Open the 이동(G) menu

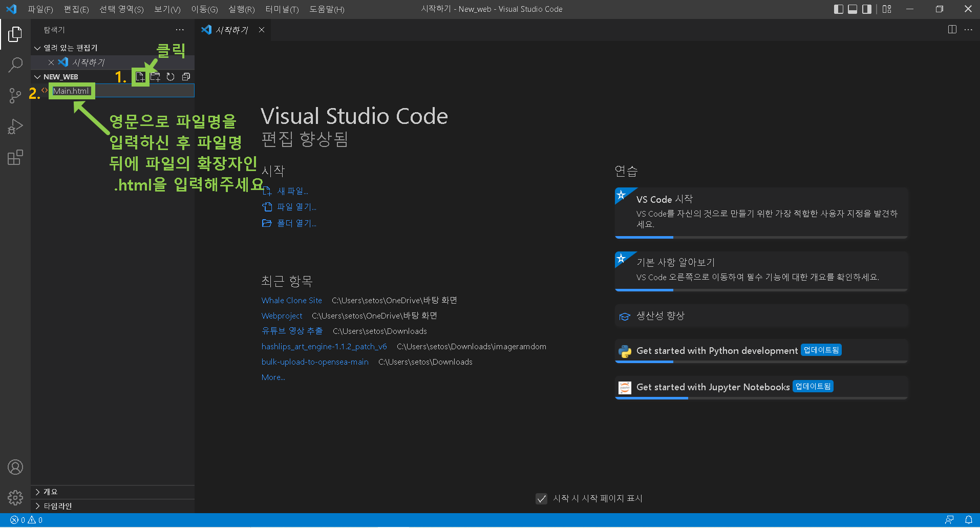tap(204, 9)
